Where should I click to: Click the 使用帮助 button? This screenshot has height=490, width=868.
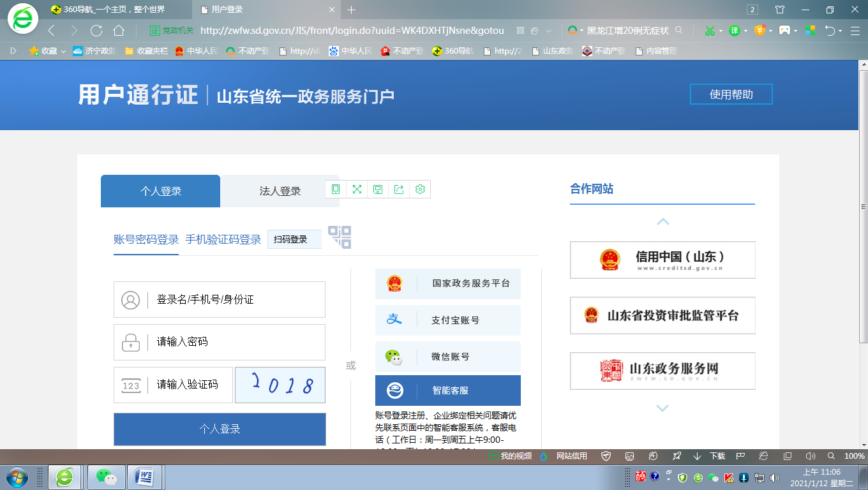pos(731,94)
